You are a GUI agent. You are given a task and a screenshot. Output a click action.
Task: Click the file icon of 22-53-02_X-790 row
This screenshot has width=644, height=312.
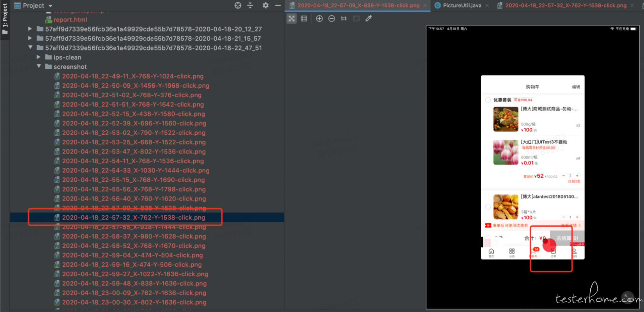[x=57, y=133]
